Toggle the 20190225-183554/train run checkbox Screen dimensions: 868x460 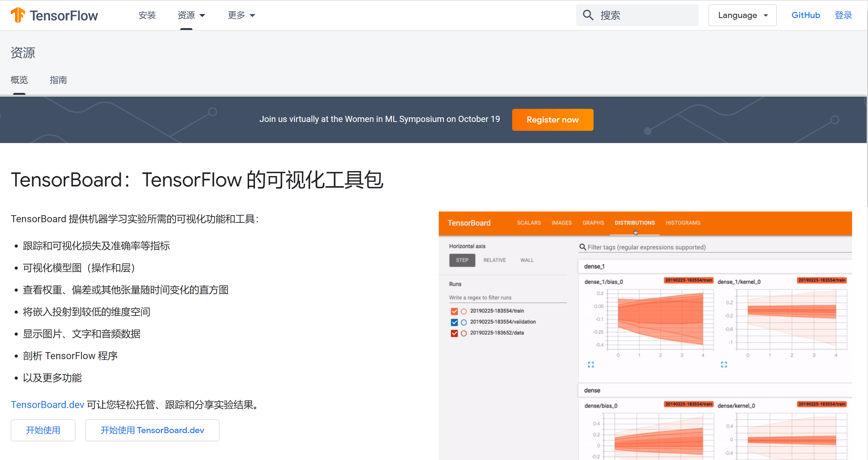click(454, 311)
